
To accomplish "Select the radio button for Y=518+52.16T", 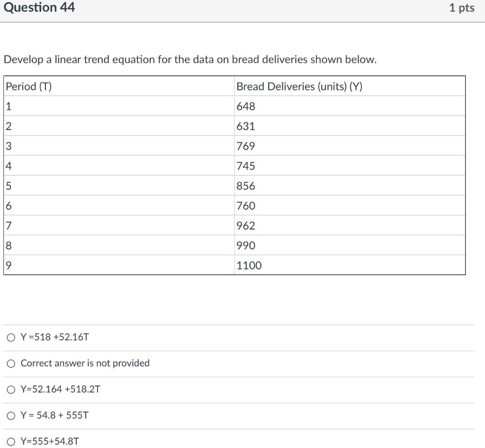I will pos(10,337).
